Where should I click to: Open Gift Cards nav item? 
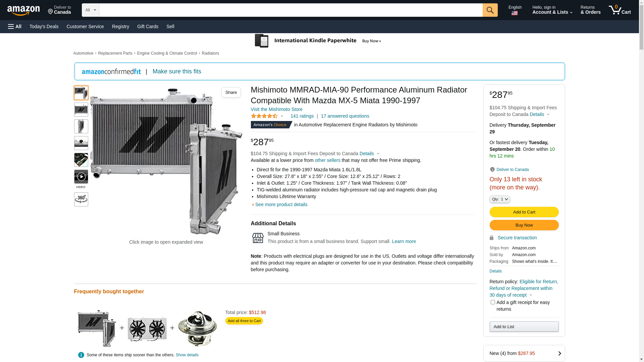coord(148,26)
